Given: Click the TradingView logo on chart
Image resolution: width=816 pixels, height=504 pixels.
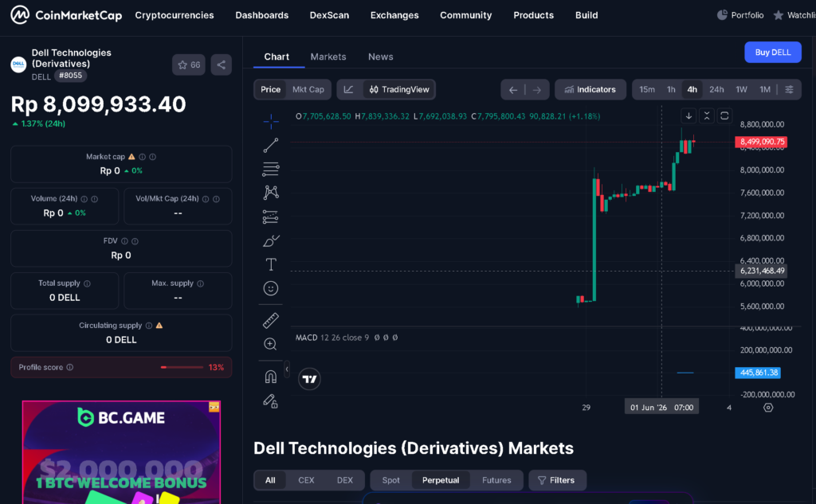Looking at the screenshot, I should [310, 379].
